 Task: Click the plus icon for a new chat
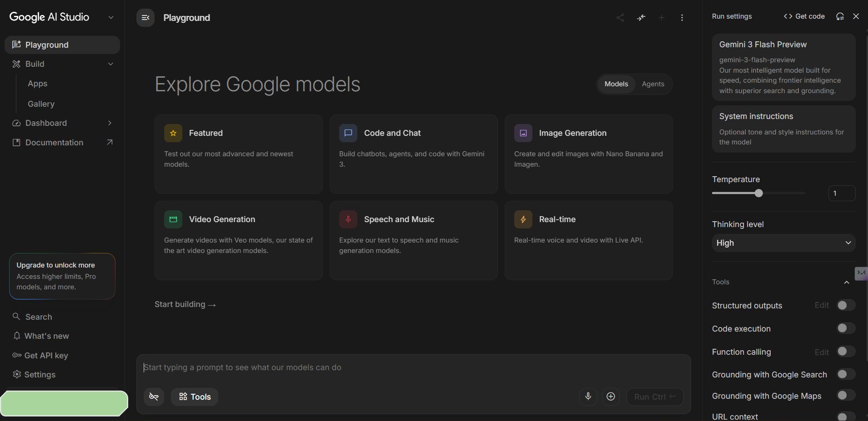tap(662, 18)
